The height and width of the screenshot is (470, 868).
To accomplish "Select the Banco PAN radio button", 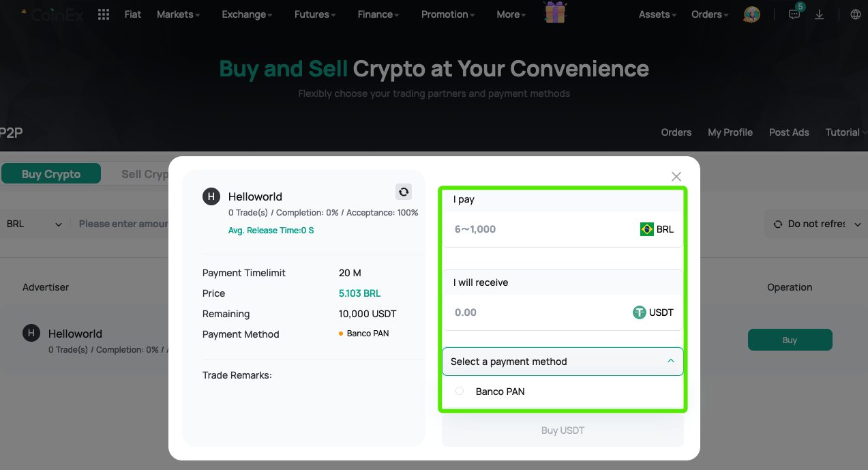I will [459, 391].
